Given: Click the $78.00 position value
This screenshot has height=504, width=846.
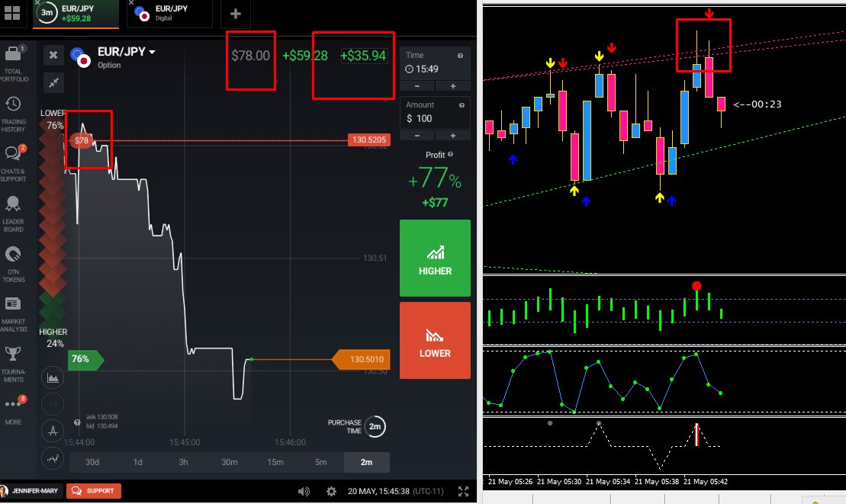Looking at the screenshot, I should pos(250,56).
